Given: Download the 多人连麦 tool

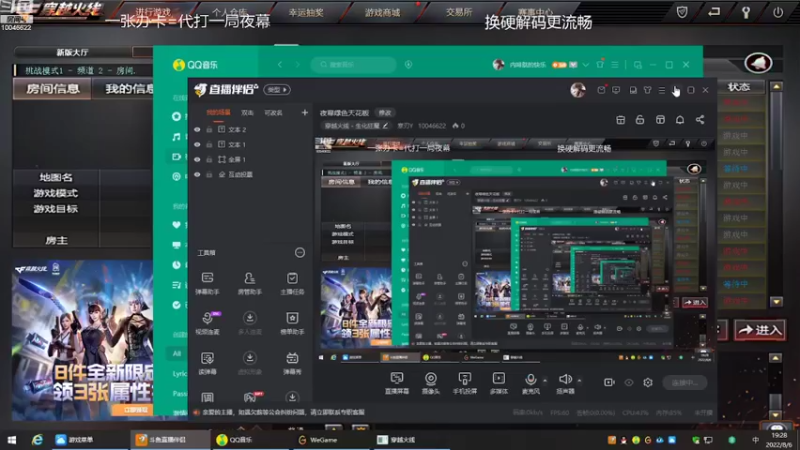Looking at the screenshot, I should pyautogui.click(x=249, y=323).
